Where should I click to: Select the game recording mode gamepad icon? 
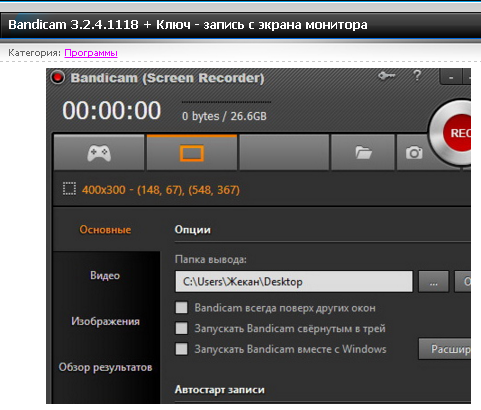pyautogui.click(x=99, y=153)
